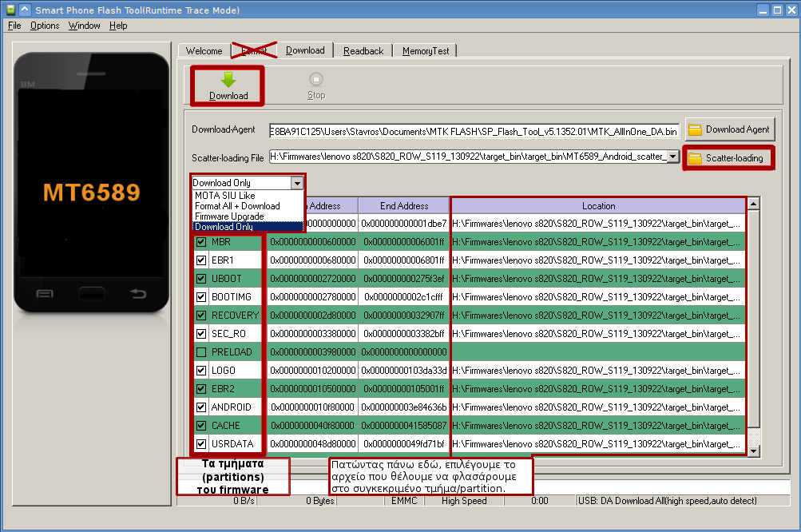Uncheck the CACHE partition checkbox
The width and height of the screenshot is (801, 532).
201,426
